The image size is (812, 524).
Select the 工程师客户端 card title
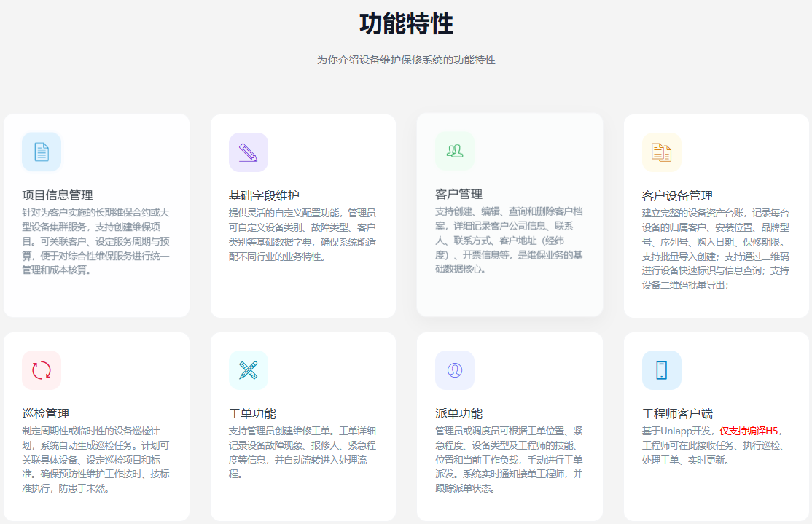(677, 414)
